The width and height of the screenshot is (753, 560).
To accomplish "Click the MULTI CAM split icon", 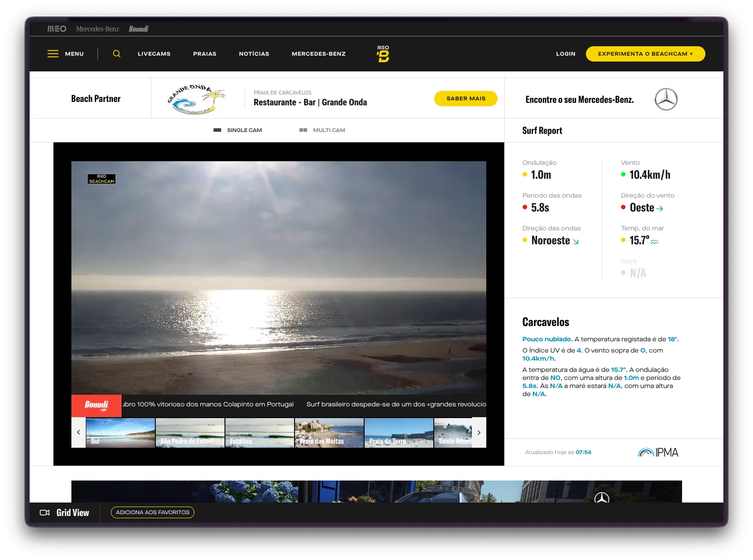I will pos(303,130).
